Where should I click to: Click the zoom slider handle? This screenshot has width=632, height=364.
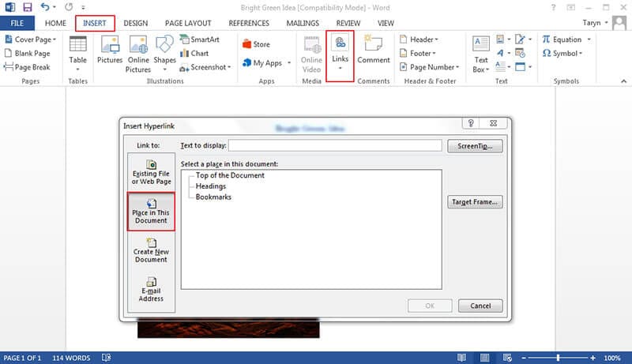(x=558, y=358)
